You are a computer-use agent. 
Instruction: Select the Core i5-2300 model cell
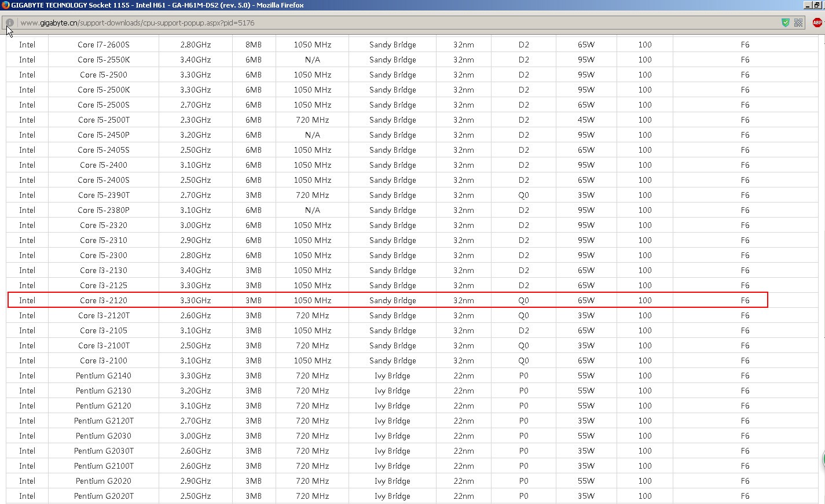[x=104, y=255]
